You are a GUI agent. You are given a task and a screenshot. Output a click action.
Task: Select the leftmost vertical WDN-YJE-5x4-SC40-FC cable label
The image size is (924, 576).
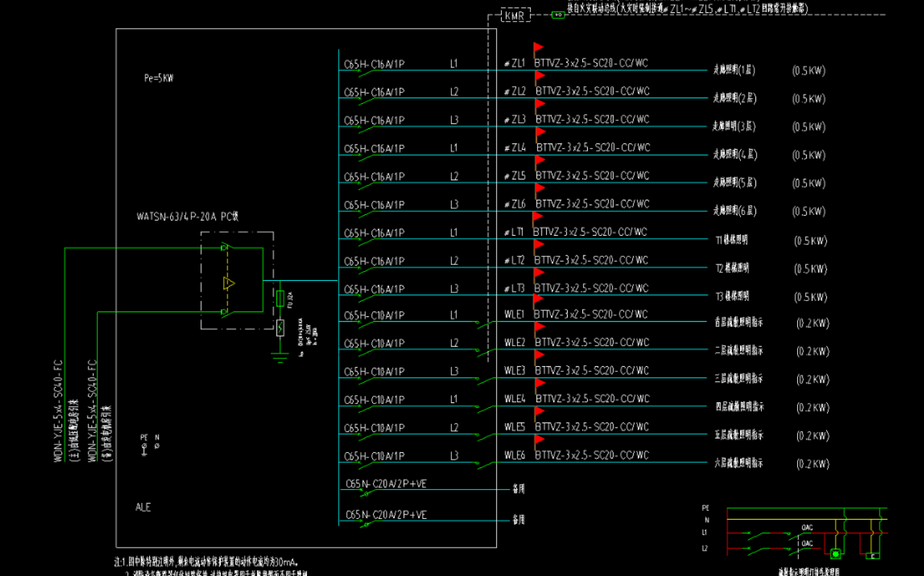pyautogui.click(x=59, y=410)
